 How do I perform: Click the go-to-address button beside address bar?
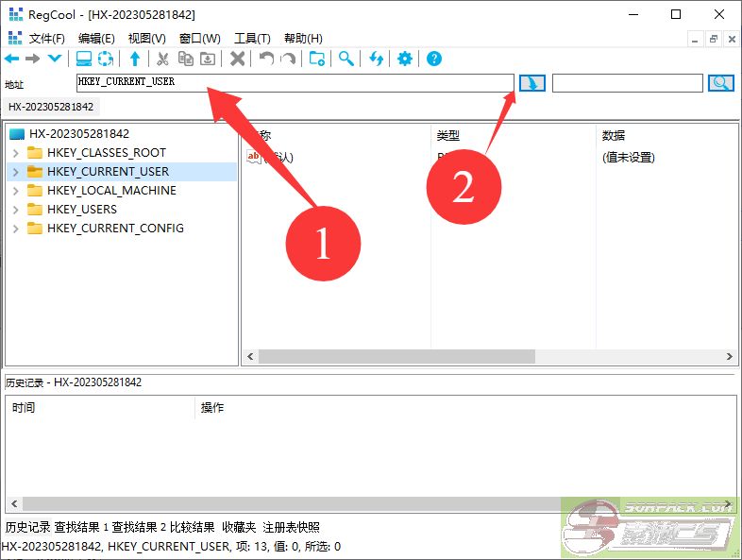tap(532, 83)
